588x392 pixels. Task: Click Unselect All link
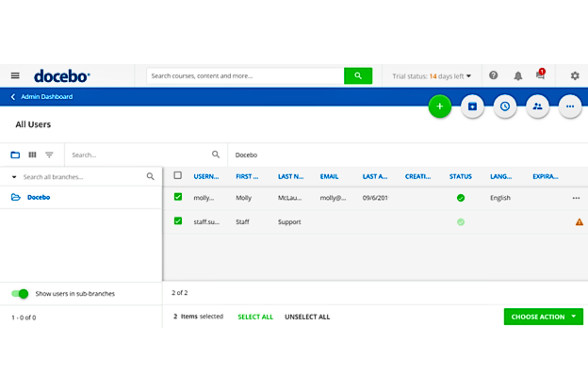click(307, 317)
